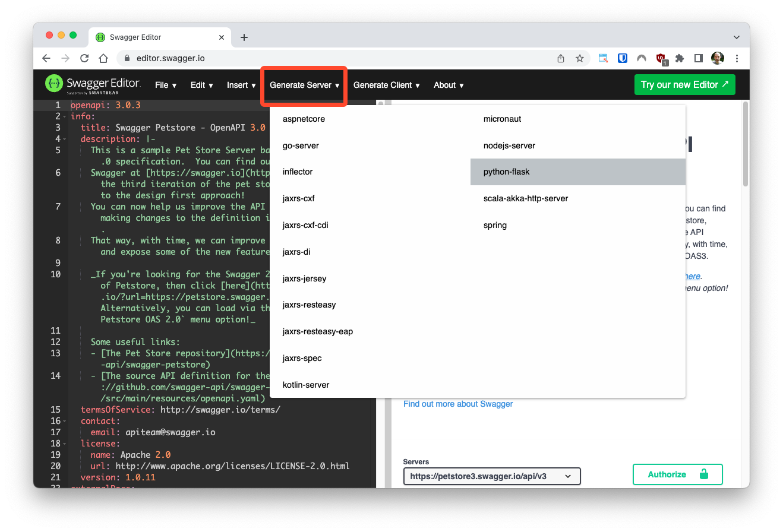Open the Chrome three-dot menu
783x532 pixels.
(737, 58)
